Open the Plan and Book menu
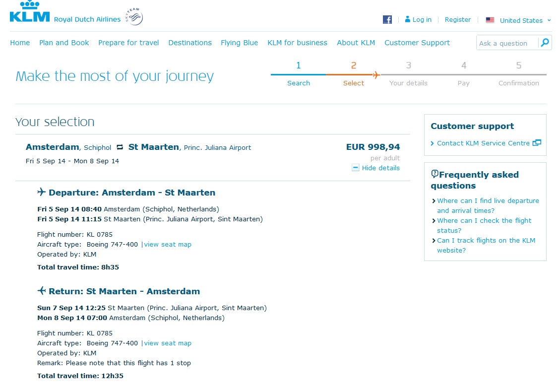Viewport: 560px width, 392px height. (64, 43)
